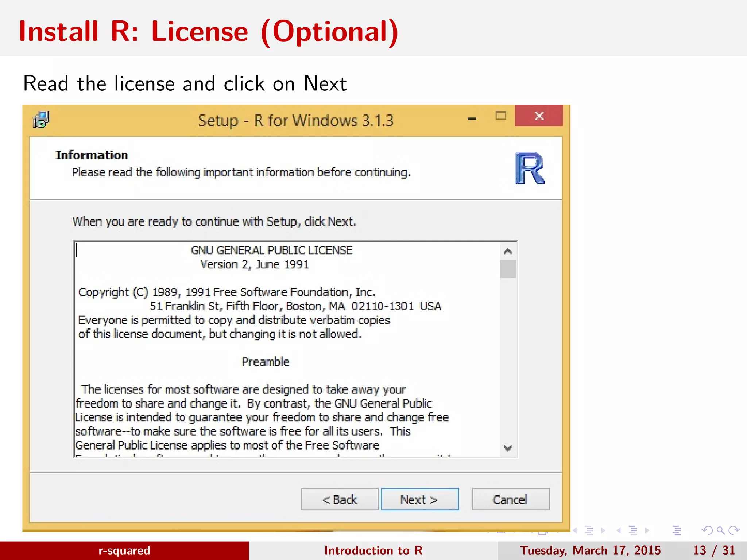Click the Beamer search magnifier icon

pos(720,530)
